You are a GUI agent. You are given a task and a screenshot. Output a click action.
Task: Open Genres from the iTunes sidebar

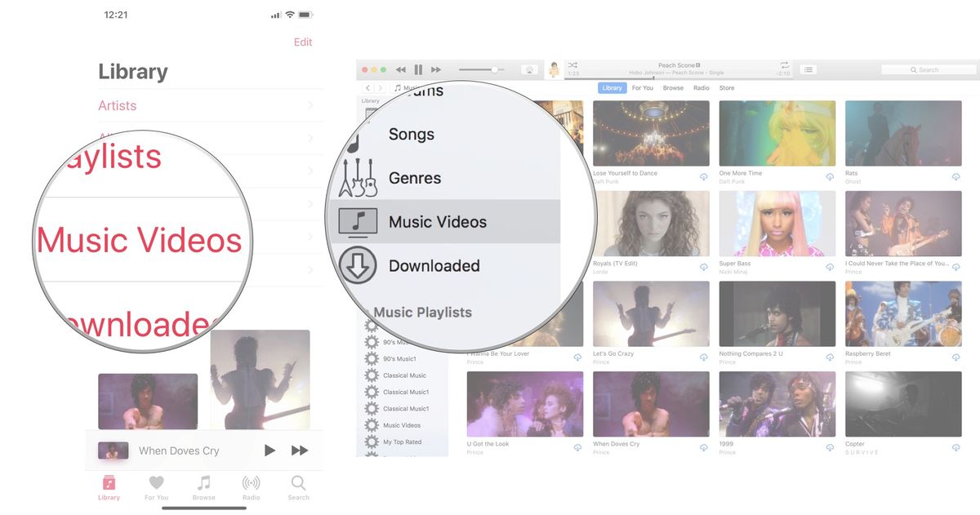[415, 178]
